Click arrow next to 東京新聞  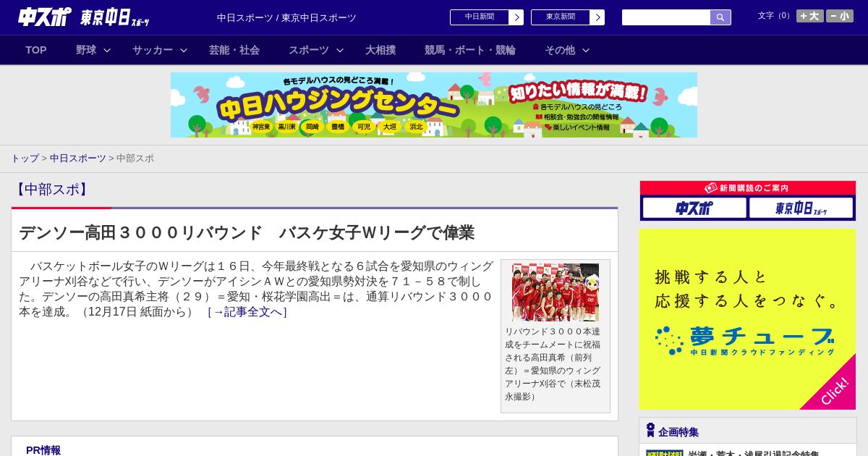click(597, 17)
